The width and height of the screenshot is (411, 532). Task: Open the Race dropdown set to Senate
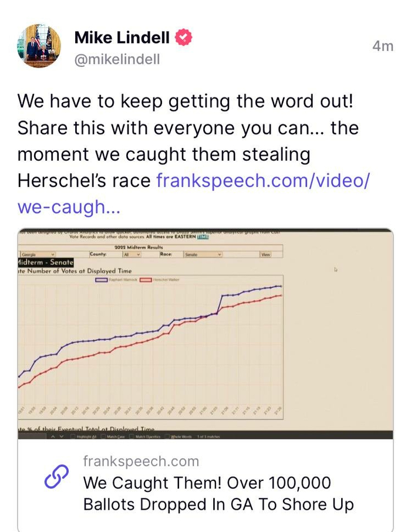coord(203,255)
